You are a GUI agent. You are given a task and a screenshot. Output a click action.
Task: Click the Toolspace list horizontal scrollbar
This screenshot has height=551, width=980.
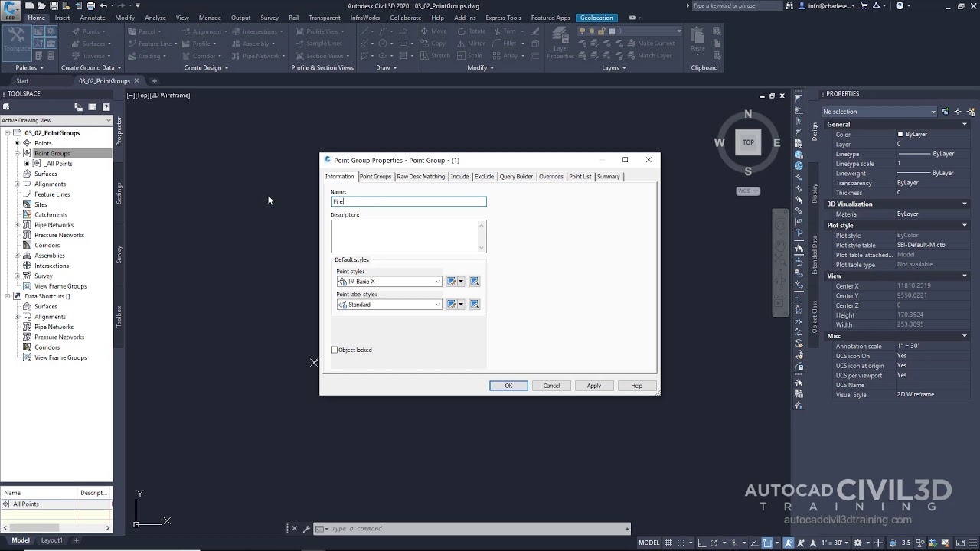coord(56,527)
